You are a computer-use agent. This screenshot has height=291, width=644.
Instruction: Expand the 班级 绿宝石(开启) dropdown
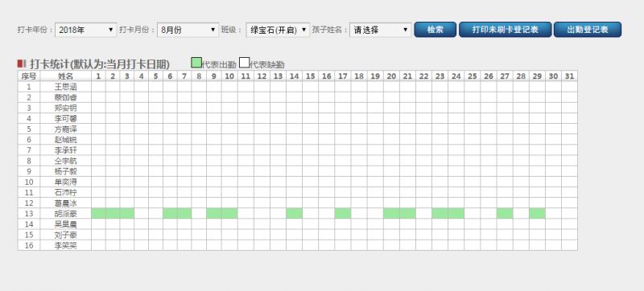pos(278,30)
